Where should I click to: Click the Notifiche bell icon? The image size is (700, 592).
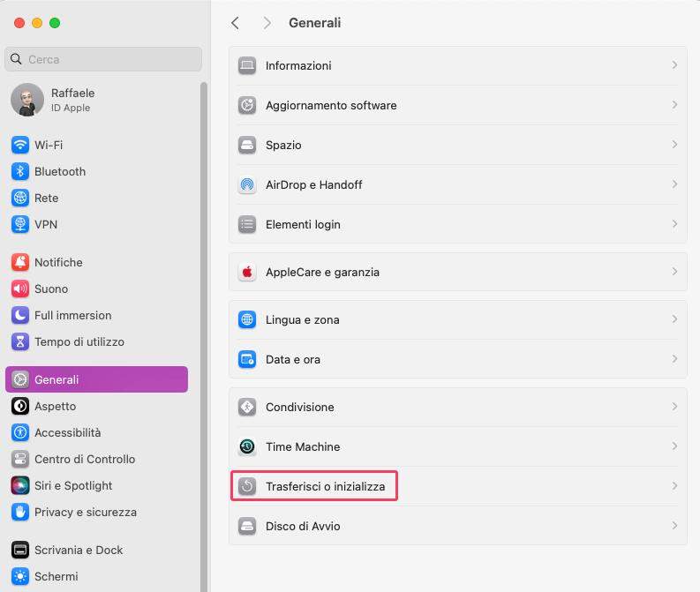pyautogui.click(x=20, y=262)
